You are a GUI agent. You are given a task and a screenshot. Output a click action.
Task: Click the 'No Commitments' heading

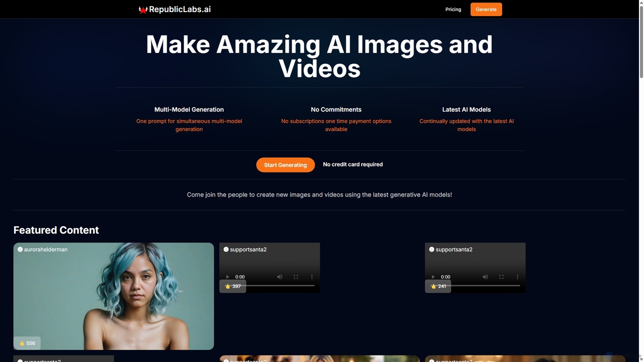(336, 109)
